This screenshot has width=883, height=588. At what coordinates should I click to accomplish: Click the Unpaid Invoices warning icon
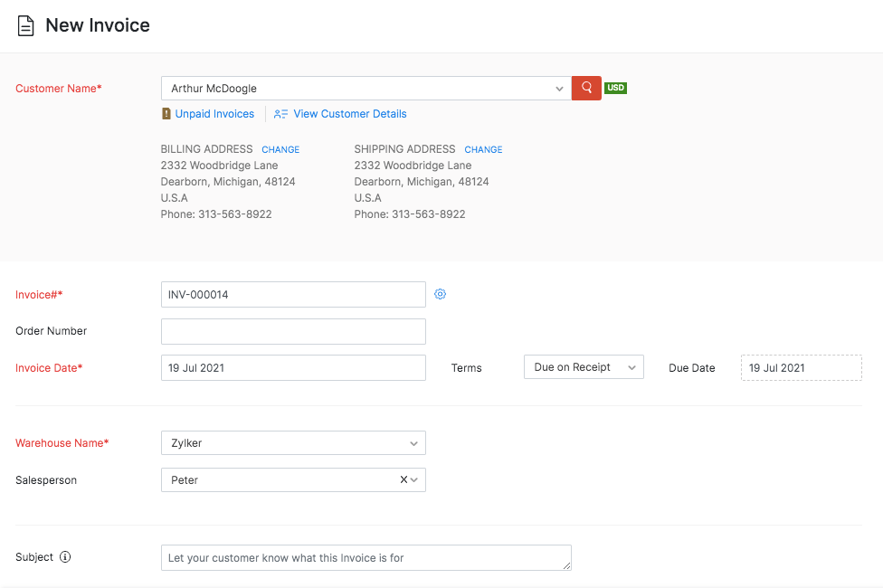(x=165, y=114)
